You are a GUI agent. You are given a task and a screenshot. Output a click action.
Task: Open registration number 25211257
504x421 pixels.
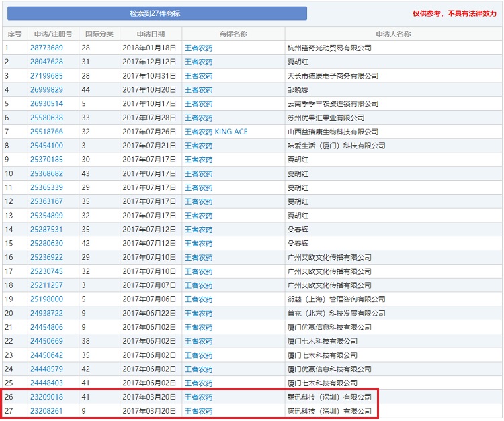(x=46, y=285)
